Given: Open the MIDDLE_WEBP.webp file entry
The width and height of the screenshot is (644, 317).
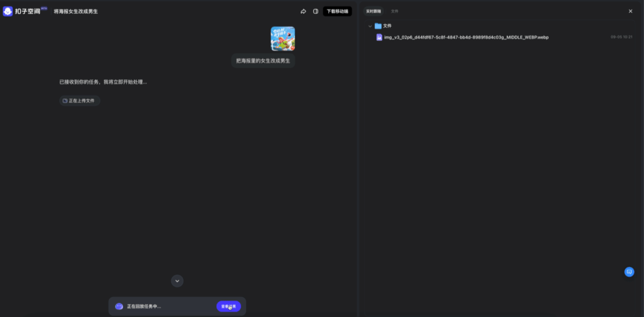Looking at the screenshot, I should click(466, 37).
